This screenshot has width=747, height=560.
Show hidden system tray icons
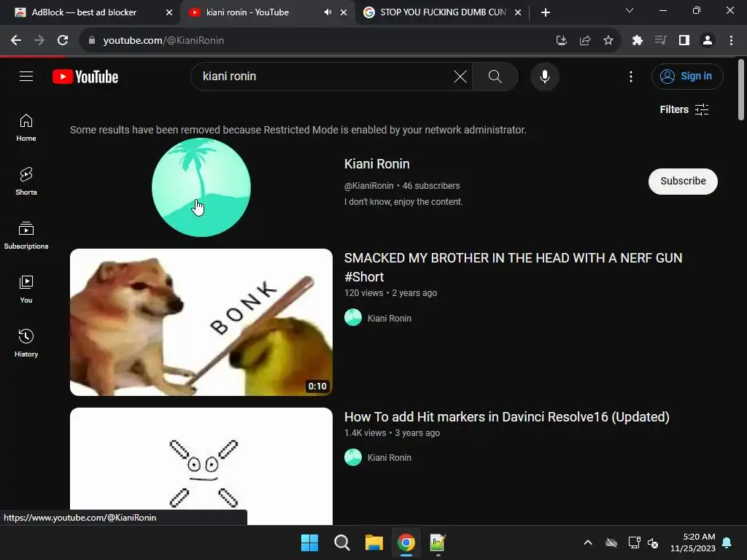(588, 542)
